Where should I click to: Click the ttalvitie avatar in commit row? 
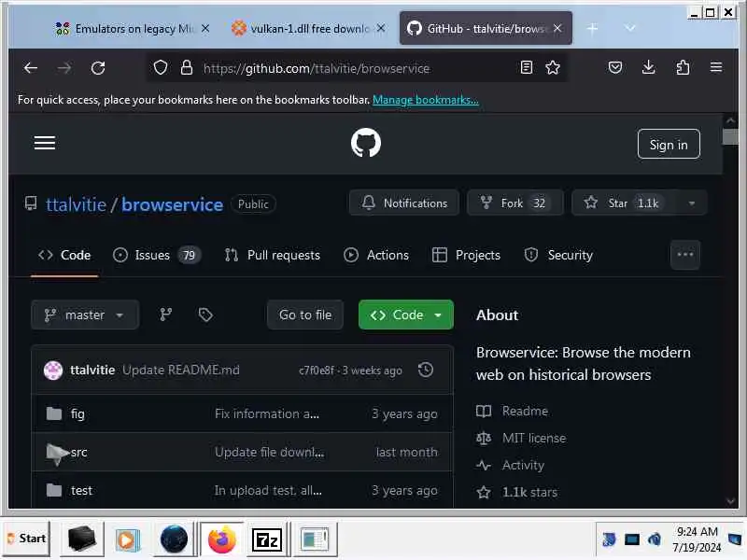coord(53,370)
